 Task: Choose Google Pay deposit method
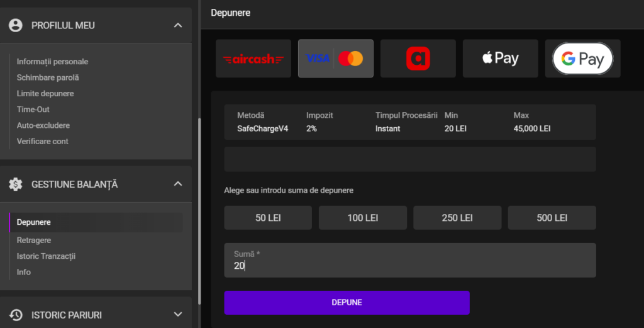(x=582, y=59)
